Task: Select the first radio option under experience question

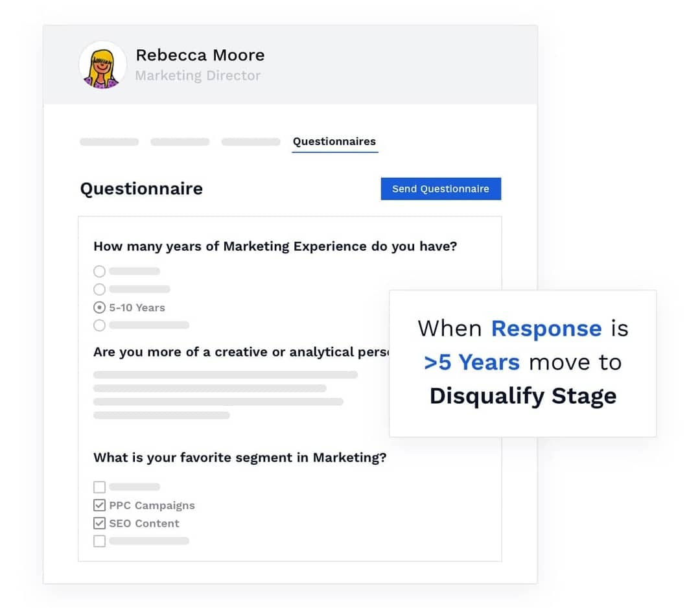Action: [x=99, y=271]
